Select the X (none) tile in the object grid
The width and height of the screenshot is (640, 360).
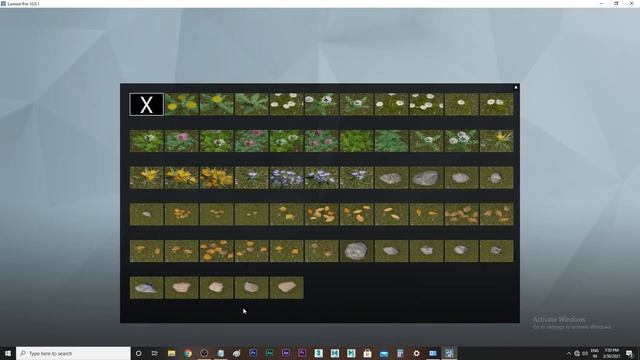(x=147, y=104)
